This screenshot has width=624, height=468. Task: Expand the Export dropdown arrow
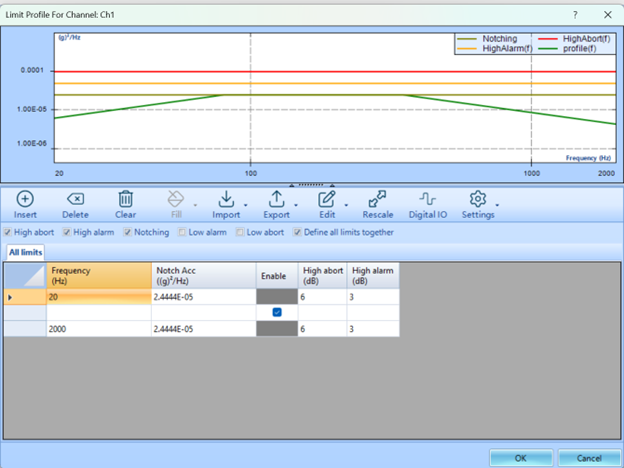tap(295, 206)
